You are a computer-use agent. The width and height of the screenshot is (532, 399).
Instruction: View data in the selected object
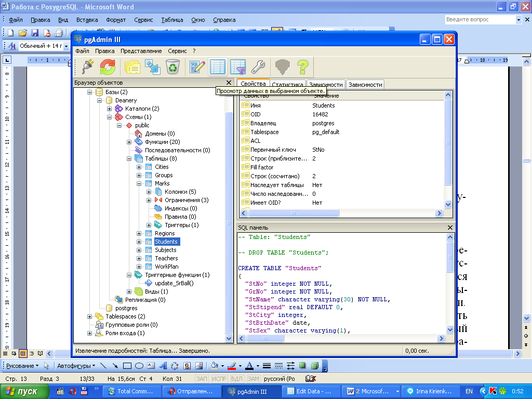click(218, 66)
